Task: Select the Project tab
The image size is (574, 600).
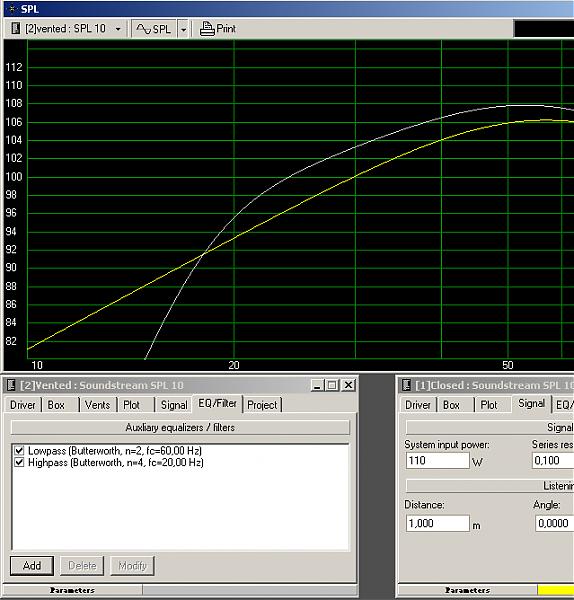Action: click(x=262, y=405)
